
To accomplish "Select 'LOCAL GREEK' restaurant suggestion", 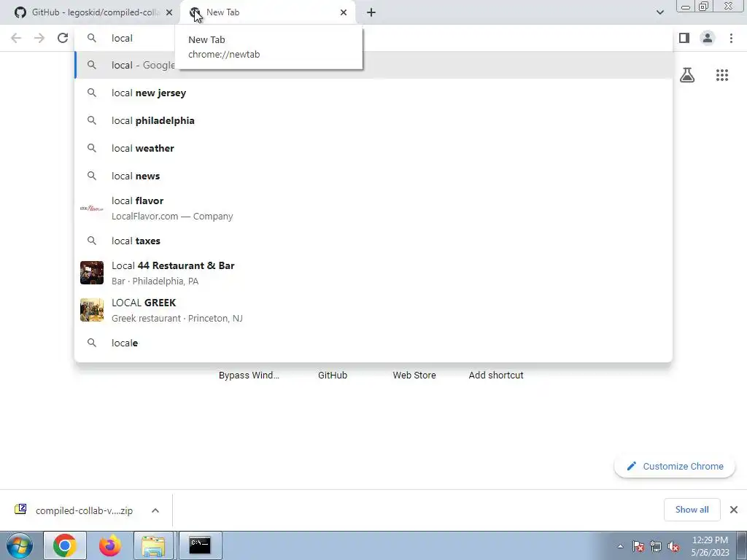I will (373, 310).
